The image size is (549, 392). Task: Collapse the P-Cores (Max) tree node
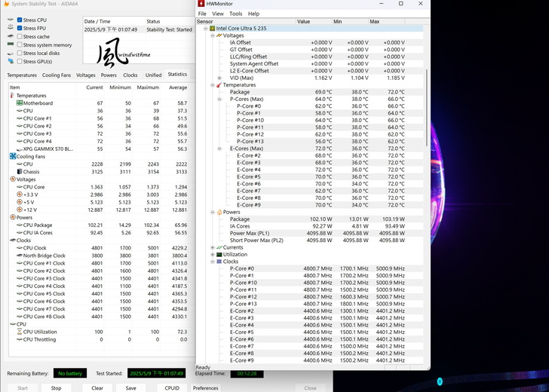coord(219,100)
